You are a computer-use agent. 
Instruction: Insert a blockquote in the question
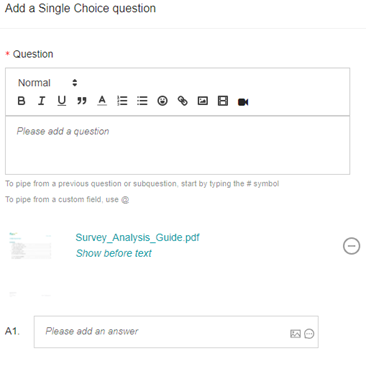pyautogui.click(x=82, y=101)
